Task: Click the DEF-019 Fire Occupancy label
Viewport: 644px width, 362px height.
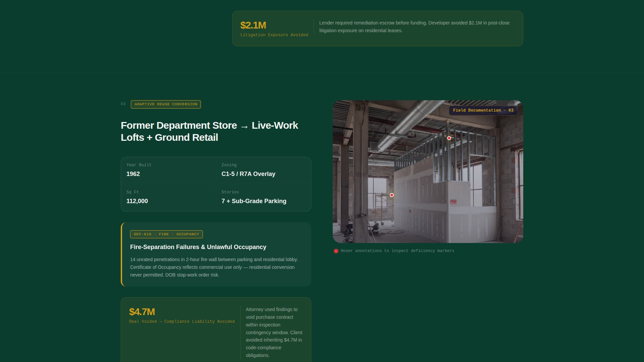Action: pyautogui.click(x=166, y=234)
